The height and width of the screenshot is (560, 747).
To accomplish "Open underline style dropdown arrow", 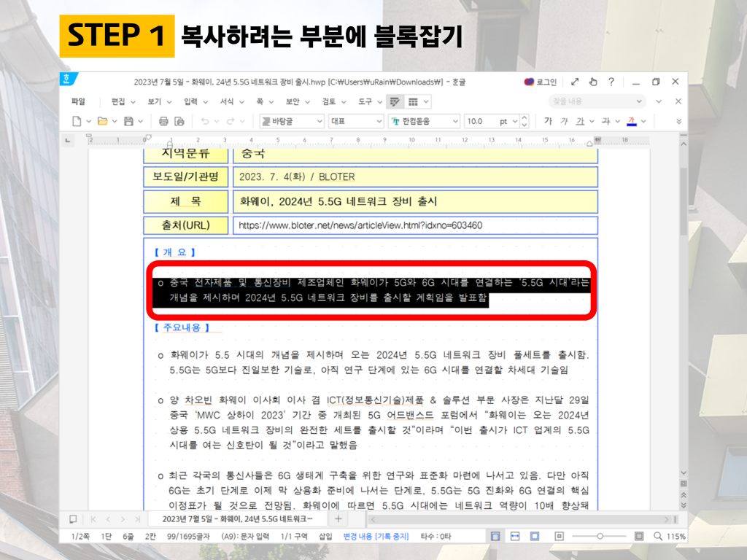I will coord(592,122).
